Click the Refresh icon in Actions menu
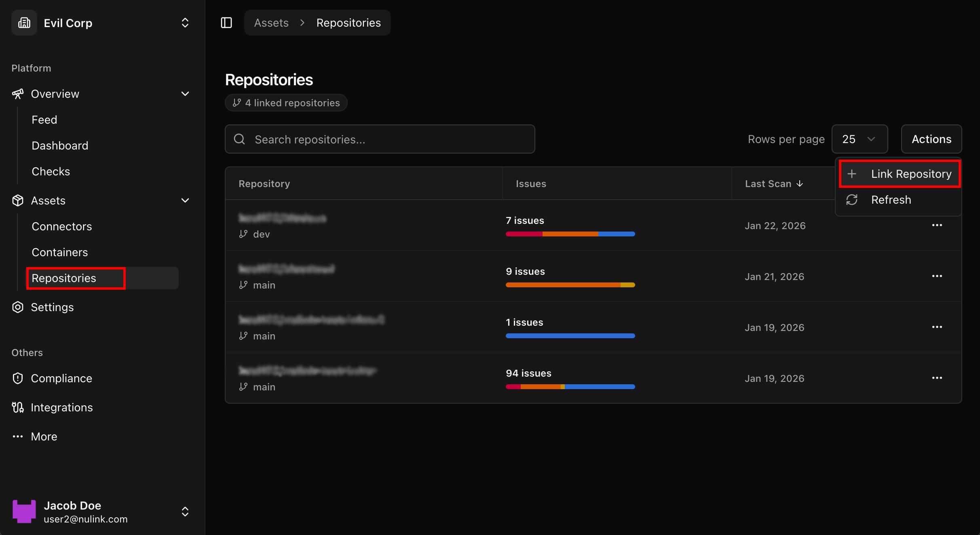The width and height of the screenshot is (980, 535). [852, 200]
